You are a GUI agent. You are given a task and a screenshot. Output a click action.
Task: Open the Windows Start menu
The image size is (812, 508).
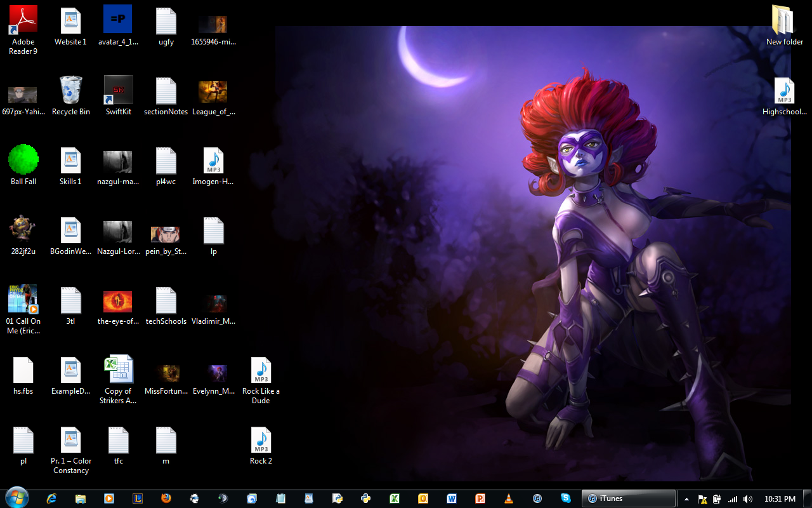(x=16, y=498)
